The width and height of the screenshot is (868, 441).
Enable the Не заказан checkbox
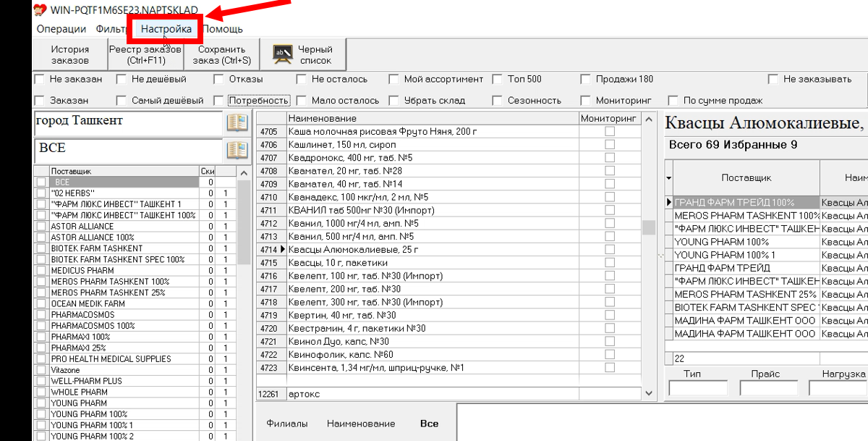[40, 79]
